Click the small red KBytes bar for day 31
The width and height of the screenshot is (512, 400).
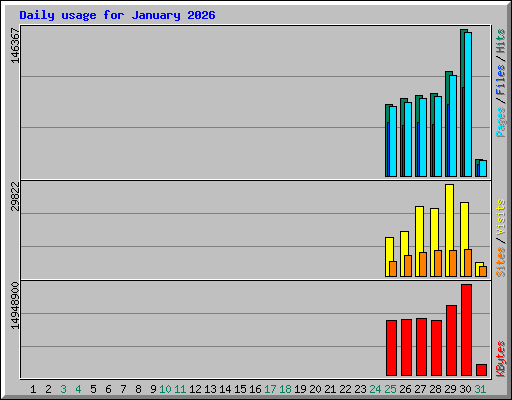(x=481, y=370)
